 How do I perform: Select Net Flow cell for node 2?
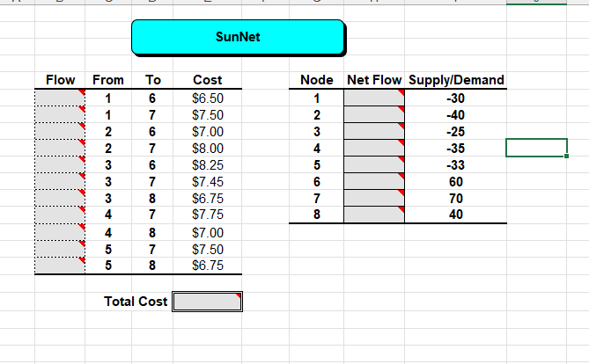click(374, 114)
